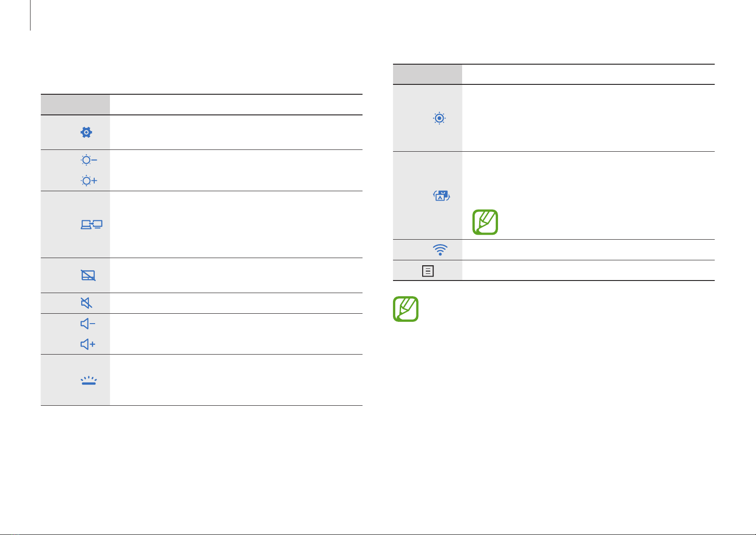Viewport: 756px width, 535px height.
Task: Select the brightness decrease sun icon
Action: (x=89, y=160)
